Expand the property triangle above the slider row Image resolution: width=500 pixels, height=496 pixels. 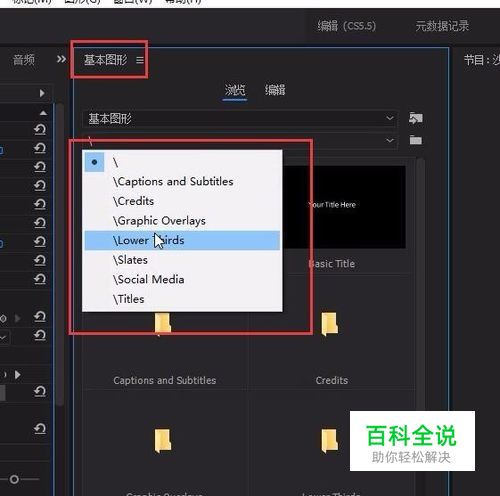(x=17, y=375)
